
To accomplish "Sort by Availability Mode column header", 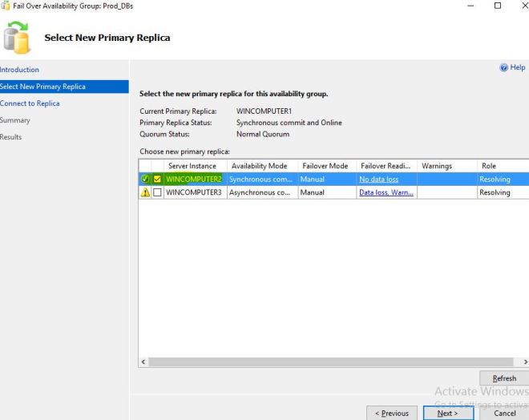I will [259, 166].
